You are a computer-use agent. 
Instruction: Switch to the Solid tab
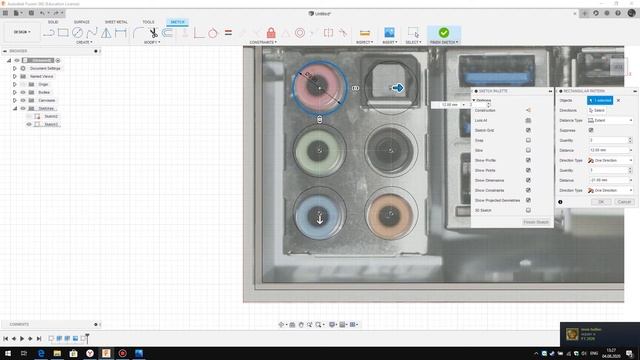[x=53, y=22]
